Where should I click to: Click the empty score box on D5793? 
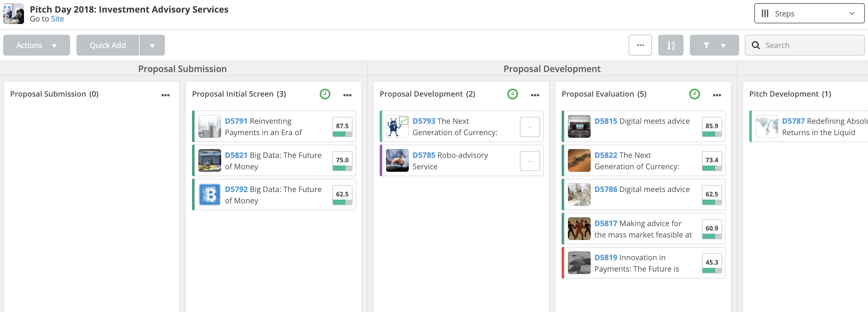pyautogui.click(x=530, y=127)
